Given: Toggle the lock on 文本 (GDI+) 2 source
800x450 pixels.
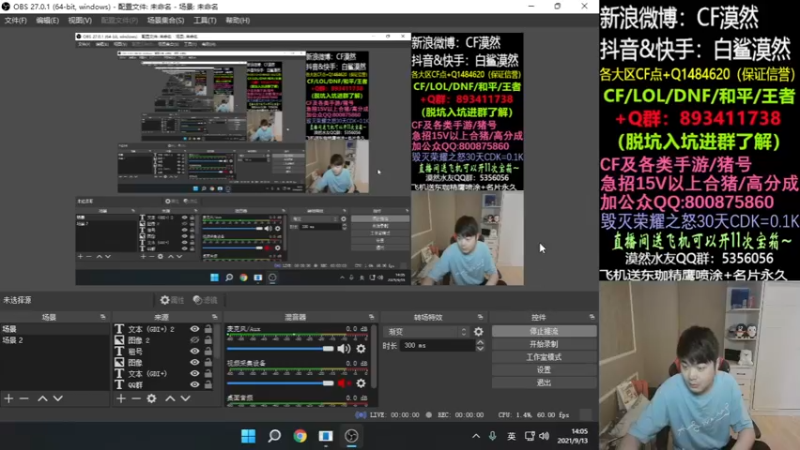Looking at the screenshot, I should (208, 329).
